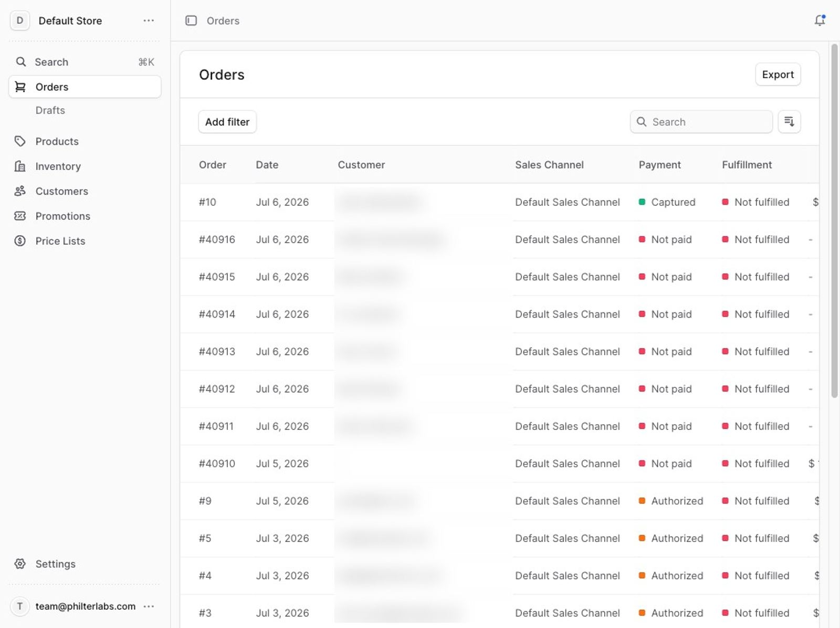Click Not paid status on order #40916
This screenshot has width=840, height=628.
(665, 239)
